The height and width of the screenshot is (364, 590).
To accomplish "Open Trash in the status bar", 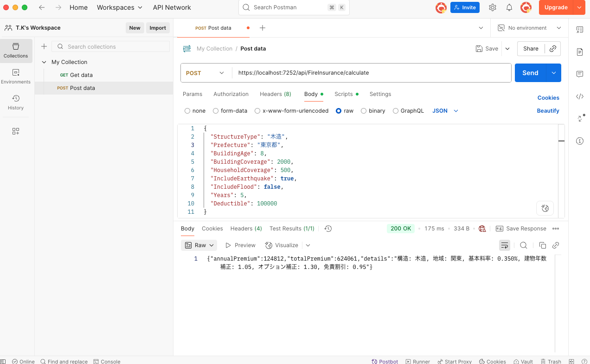I will click(551, 361).
